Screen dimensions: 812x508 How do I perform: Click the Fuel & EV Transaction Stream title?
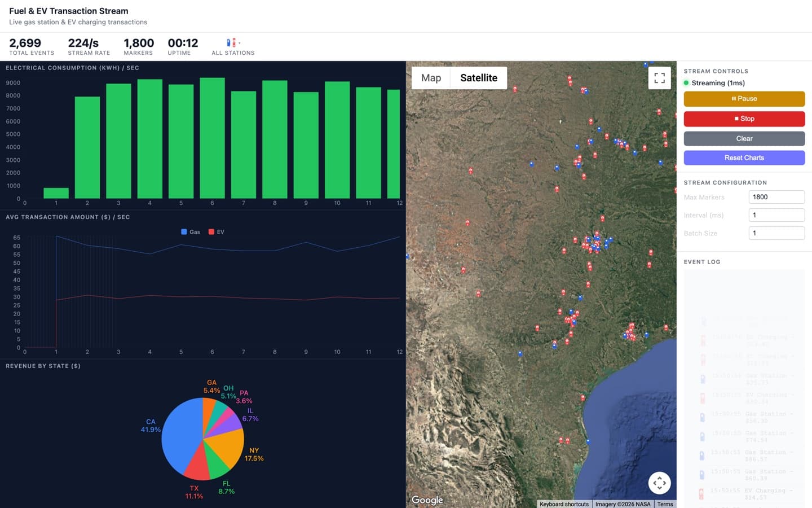pos(69,11)
